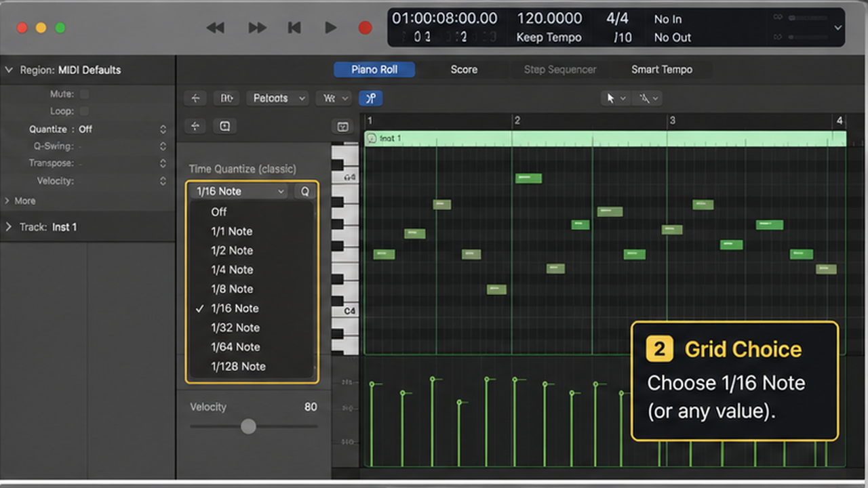Screen dimensions: 868x488
Task: Click the Keep Tempo mode label
Action: [549, 38]
